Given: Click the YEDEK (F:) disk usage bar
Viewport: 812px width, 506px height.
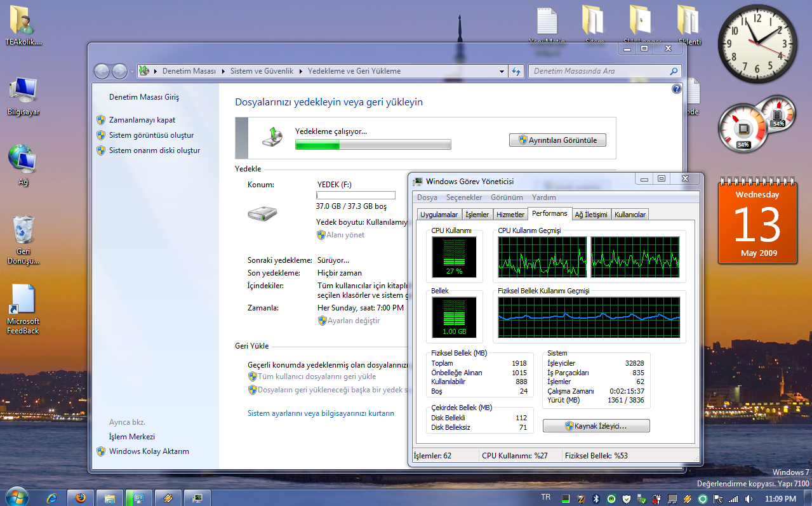Looking at the screenshot, I should [356, 196].
